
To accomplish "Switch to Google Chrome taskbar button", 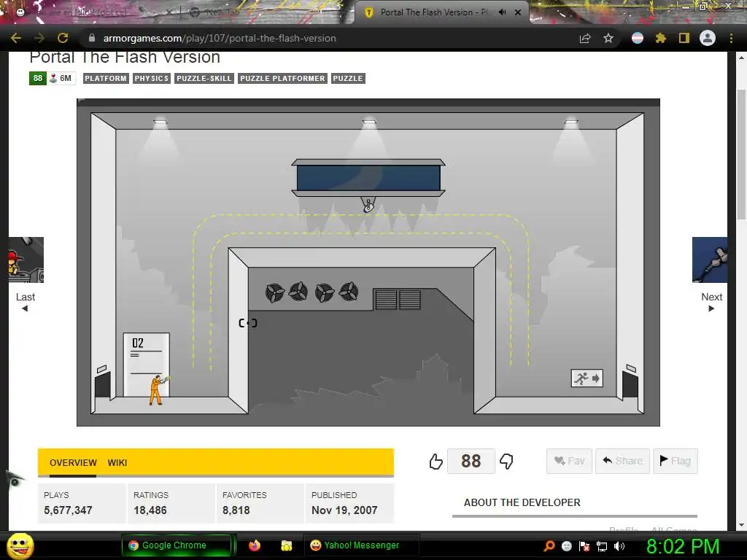I will [176, 545].
